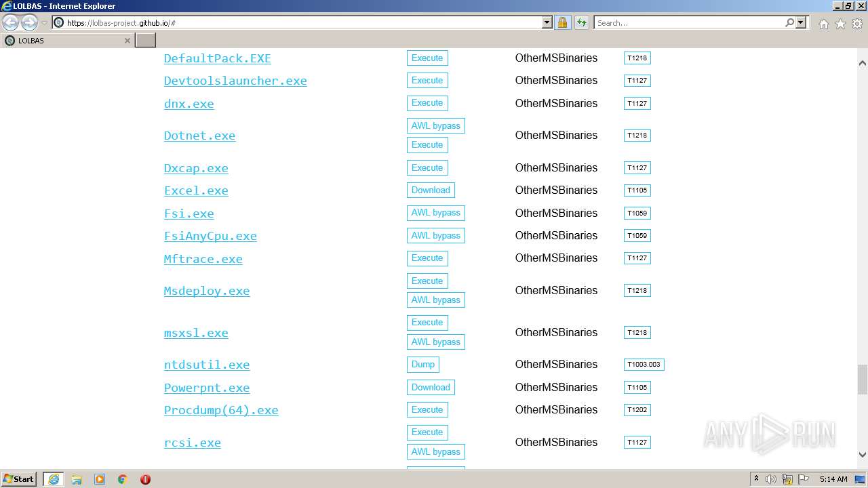This screenshot has height=488, width=868.
Task: Open the Tools gear icon
Action: (x=856, y=24)
